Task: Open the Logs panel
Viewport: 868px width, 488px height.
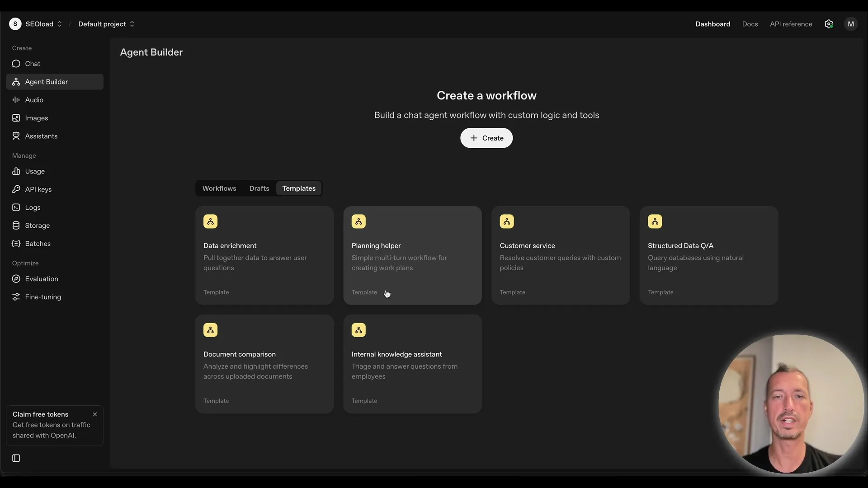Action: 32,207
